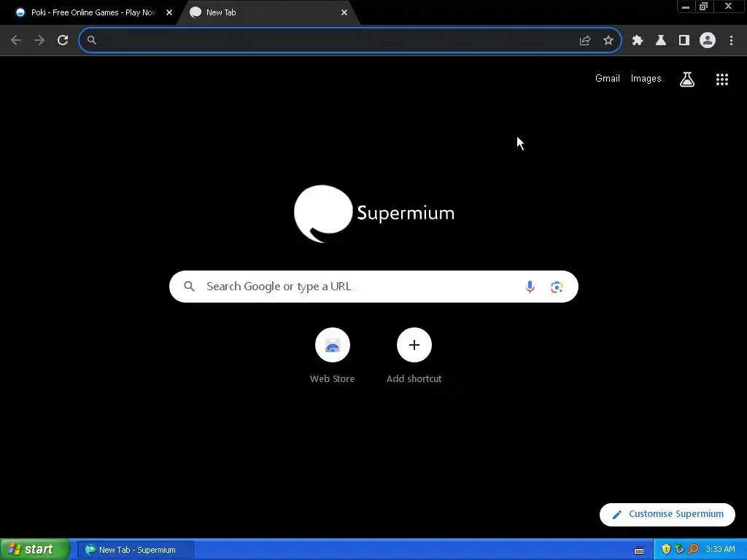747x560 pixels.
Task: Go forward using the forward arrow
Action: 39,40
